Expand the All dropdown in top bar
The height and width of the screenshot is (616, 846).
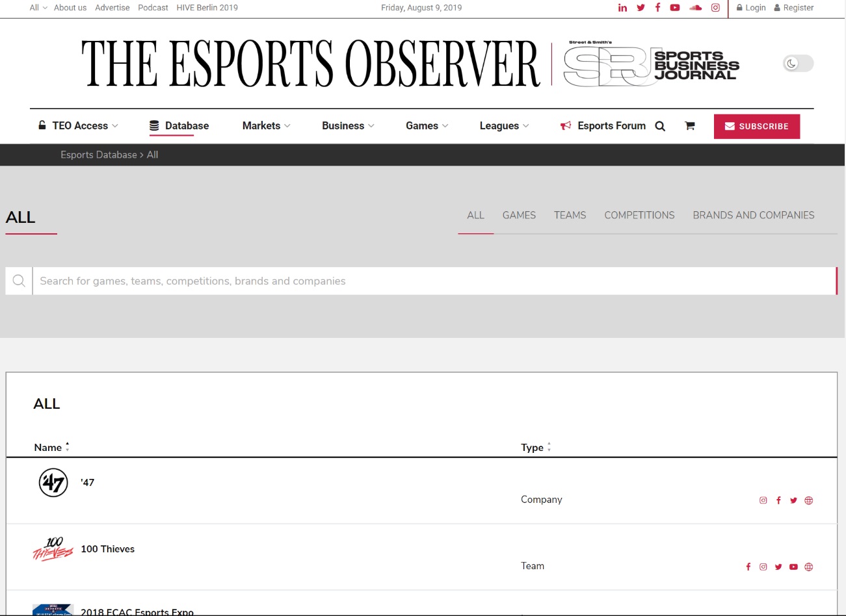(38, 8)
